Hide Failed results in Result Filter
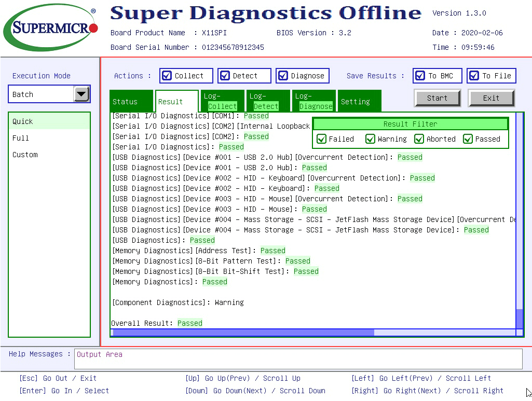 (322, 139)
